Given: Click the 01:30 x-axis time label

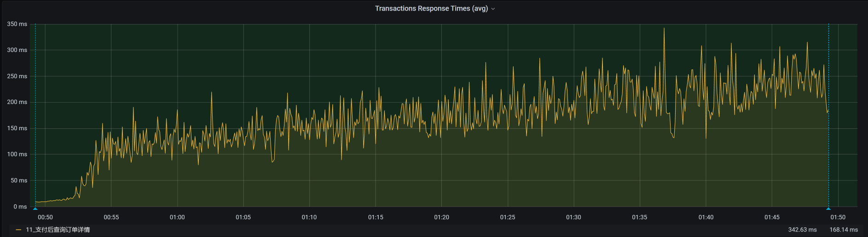Looking at the screenshot, I should point(573,217).
